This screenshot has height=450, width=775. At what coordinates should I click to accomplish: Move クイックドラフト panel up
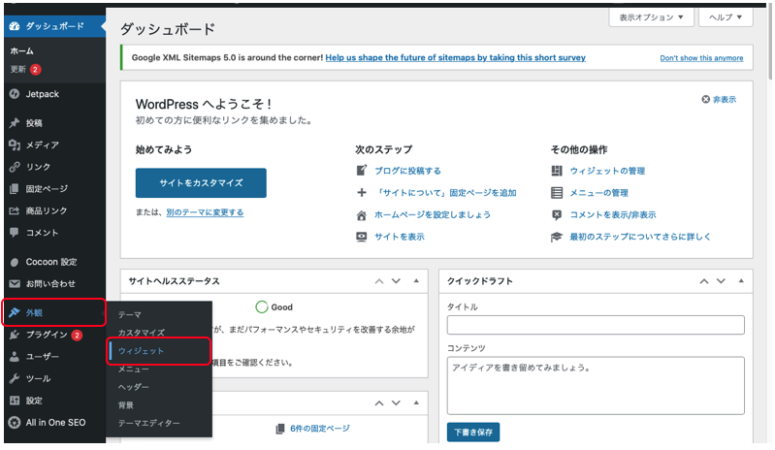pos(704,281)
